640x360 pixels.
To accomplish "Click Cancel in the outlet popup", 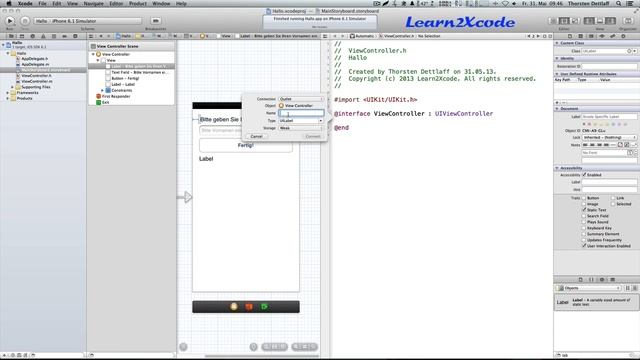I will (x=256, y=136).
